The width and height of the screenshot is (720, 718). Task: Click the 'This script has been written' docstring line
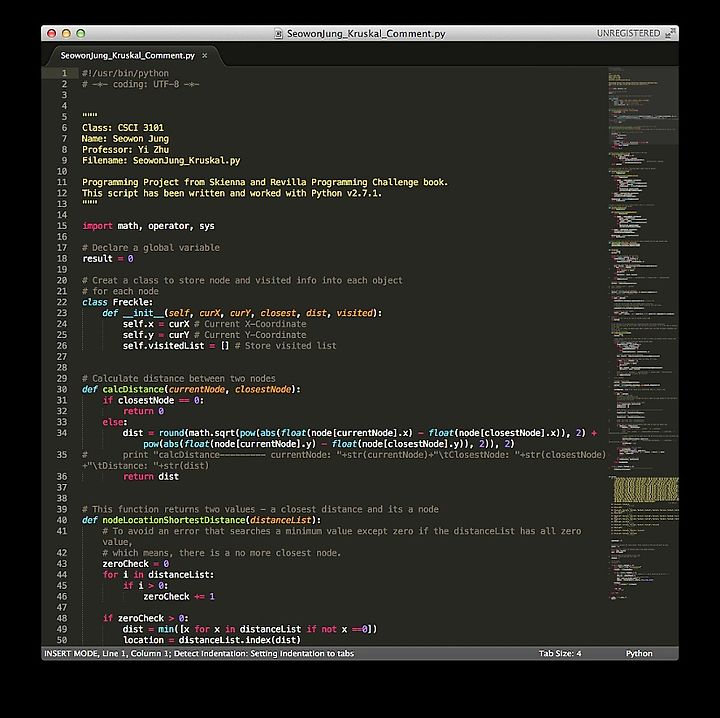tap(232, 193)
